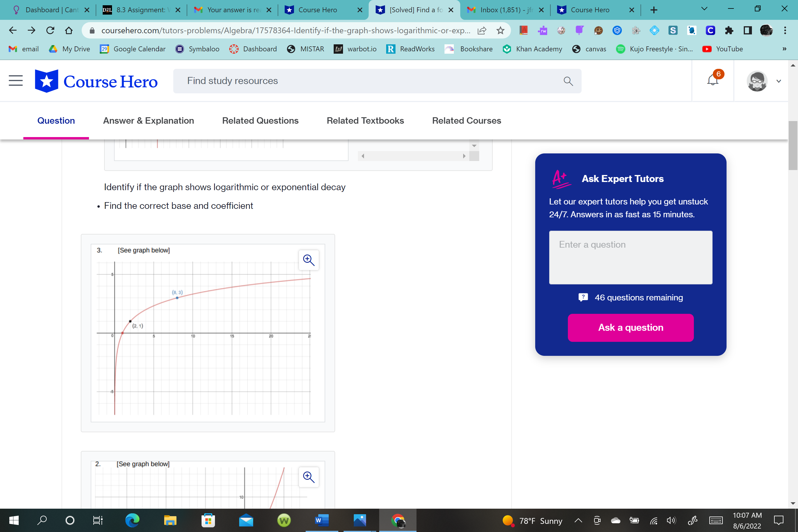798x532 pixels.
Task: Open the profile account dropdown chevron
Action: pyautogui.click(x=779, y=81)
